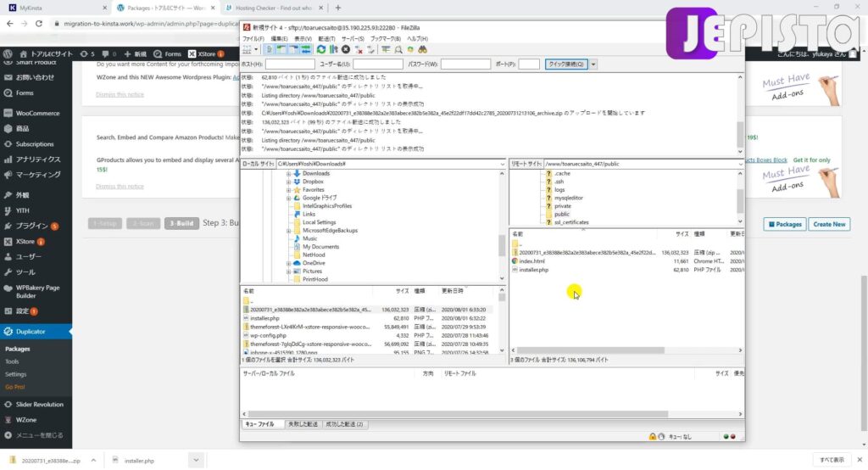Open the ヘルプ(H) menu in FileZilla
Screen dimensions: 868x470
point(417,39)
